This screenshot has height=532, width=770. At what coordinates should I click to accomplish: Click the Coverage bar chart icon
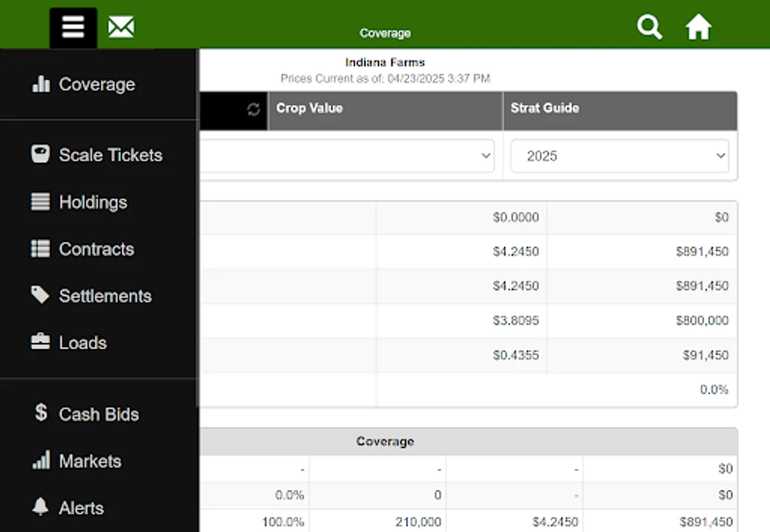pos(41,85)
